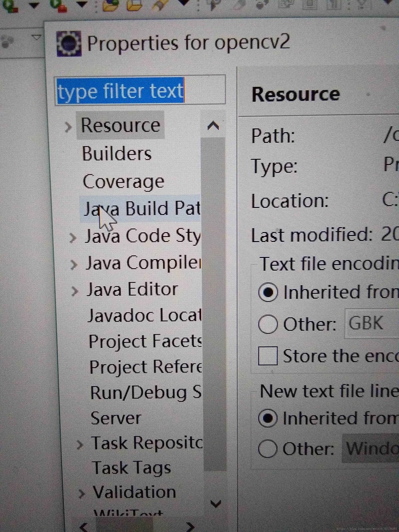This screenshot has height=532, width=399.
Task: Open the GBK encoding combo box
Action: 372,324
